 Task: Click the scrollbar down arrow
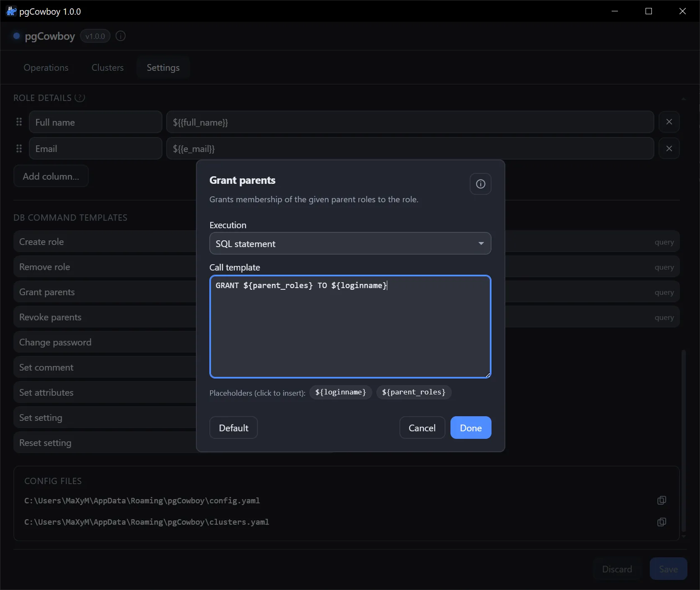684,536
